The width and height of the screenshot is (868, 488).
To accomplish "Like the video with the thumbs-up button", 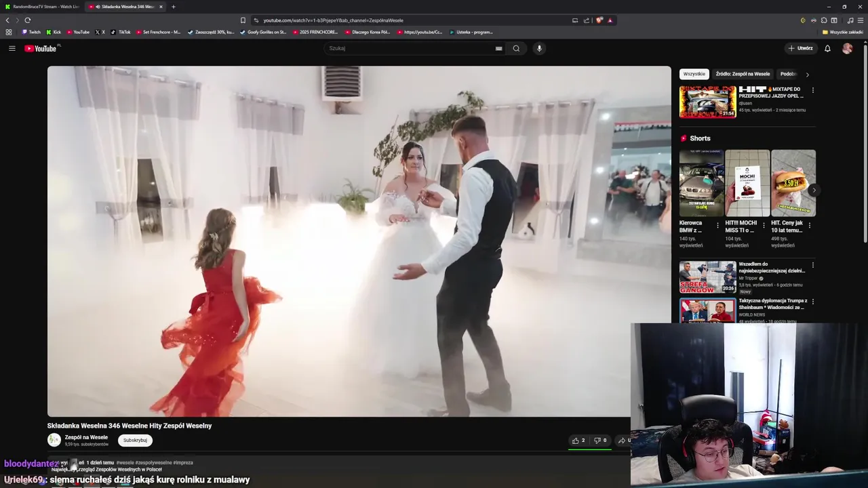I will 578,441.
